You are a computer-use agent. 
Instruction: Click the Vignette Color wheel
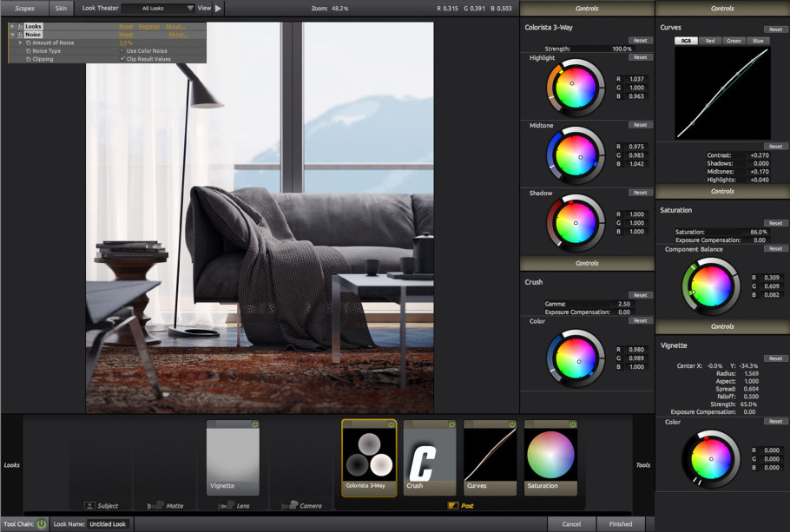click(710, 458)
